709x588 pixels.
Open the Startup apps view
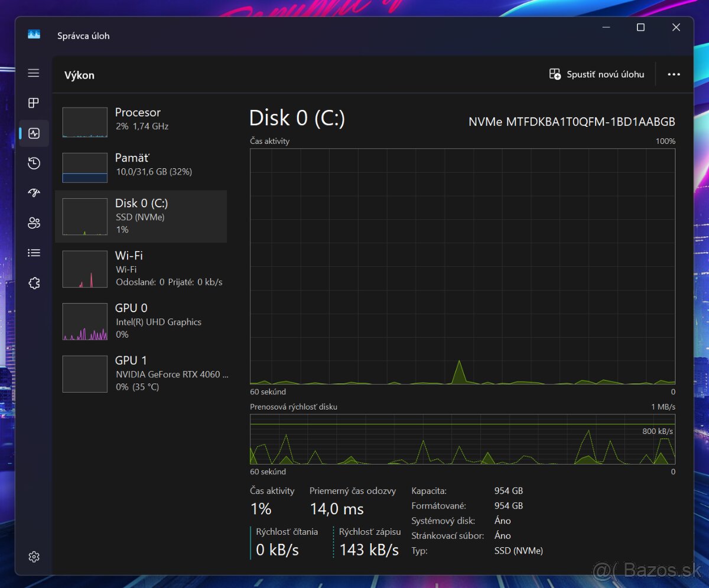(x=34, y=192)
